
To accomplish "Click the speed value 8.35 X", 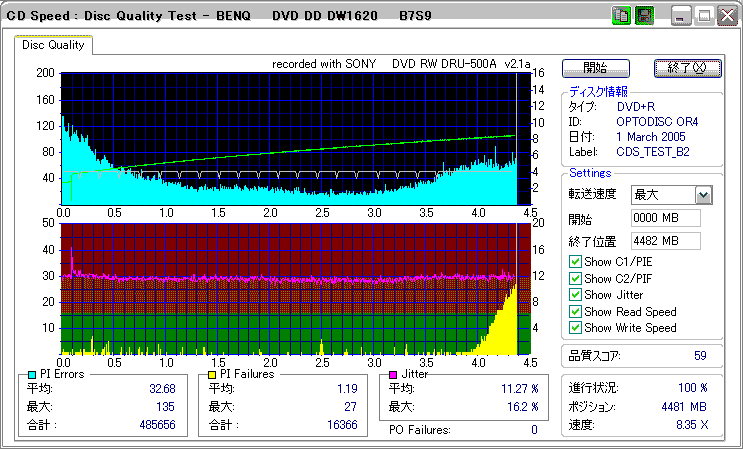I will [692, 425].
